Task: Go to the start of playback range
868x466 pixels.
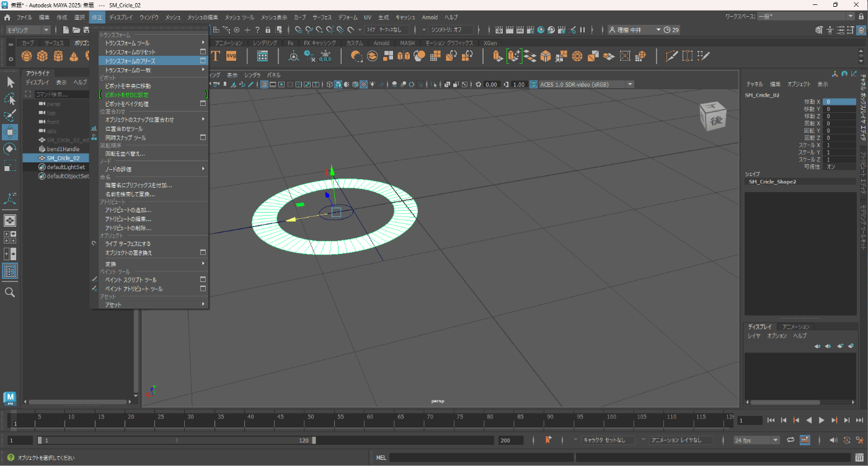Action: click(x=771, y=420)
